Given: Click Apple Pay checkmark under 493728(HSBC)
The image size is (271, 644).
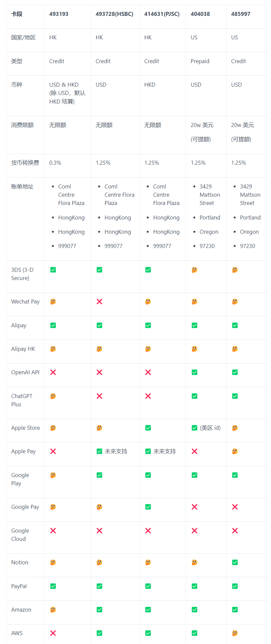Looking at the screenshot, I should tap(99, 451).
